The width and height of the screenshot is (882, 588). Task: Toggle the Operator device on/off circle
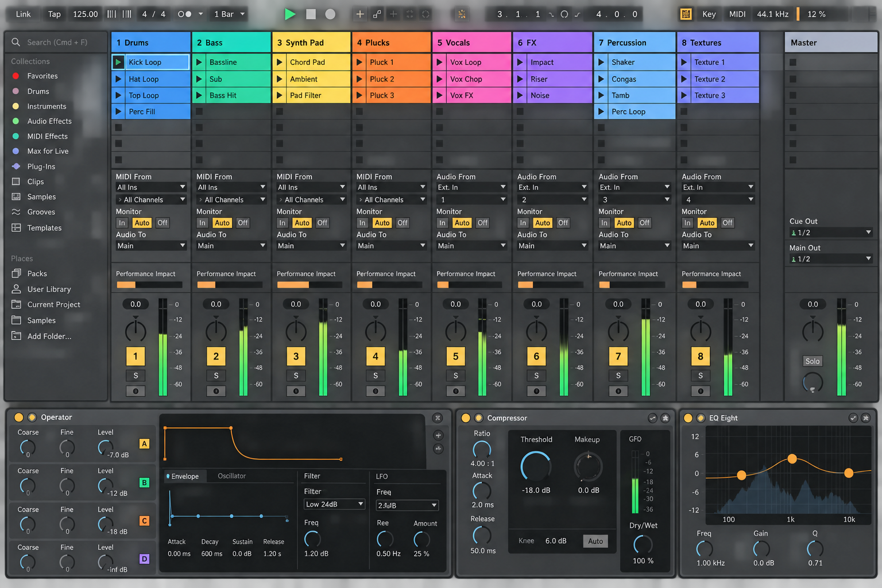click(x=19, y=417)
